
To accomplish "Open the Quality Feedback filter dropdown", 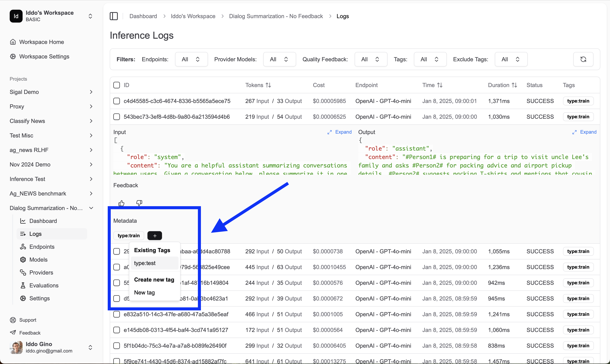I will pyautogui.click(x=370, y=59).
